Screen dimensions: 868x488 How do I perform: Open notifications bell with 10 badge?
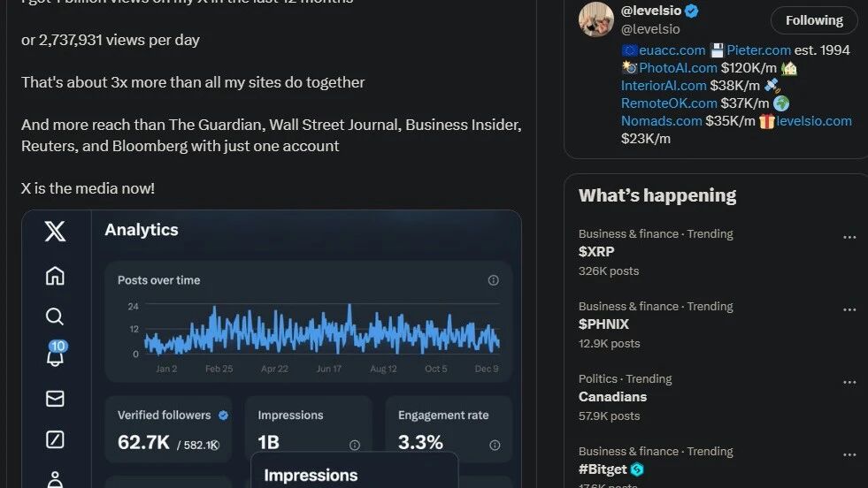(x=55, y=355)
